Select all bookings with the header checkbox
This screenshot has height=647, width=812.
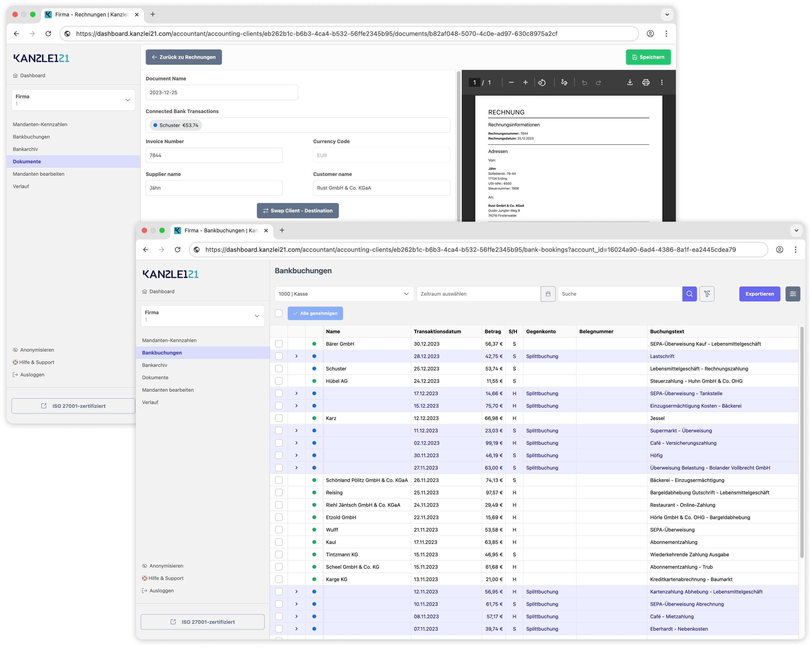tap(279, 313)
